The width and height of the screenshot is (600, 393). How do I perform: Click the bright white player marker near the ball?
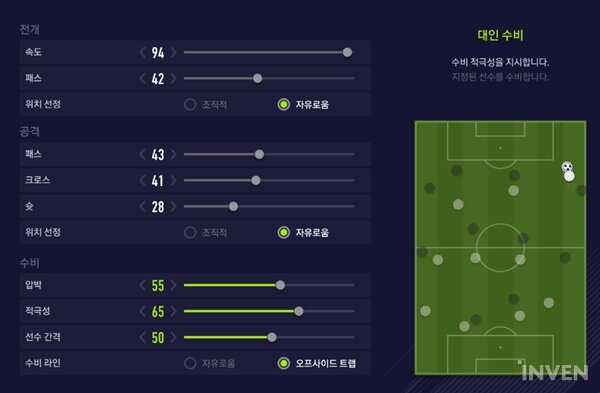[x=569, y=176]
